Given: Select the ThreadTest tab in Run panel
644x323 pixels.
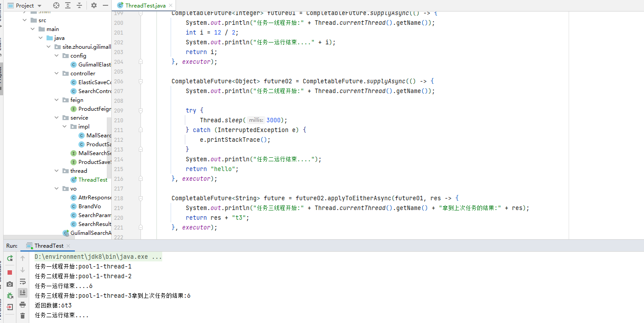Looking at the screenshot, I should tap(49, 245).
